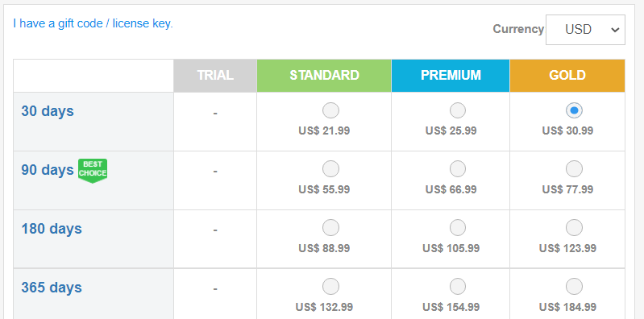Image resolution: width=644 pixels, height=319 pixels.
Task: Click the GOLD plan column header
Action: [x=567, y=76]
